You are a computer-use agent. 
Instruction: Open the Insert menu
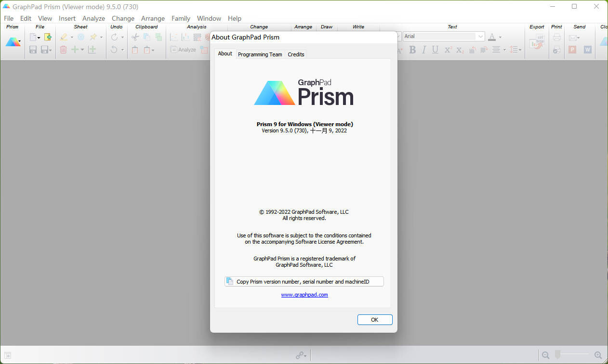pos(67,18)
